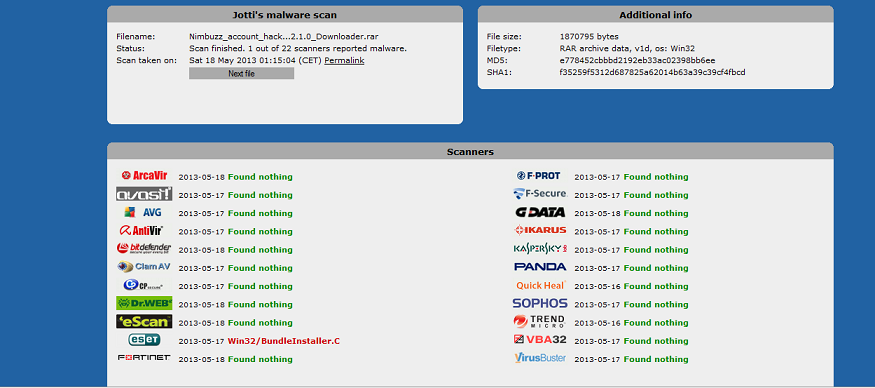The width and height of the screenshot is (875, 388).
Task: Click Trend Micro's Found nothing result
Action: click(x=656, y=323)
